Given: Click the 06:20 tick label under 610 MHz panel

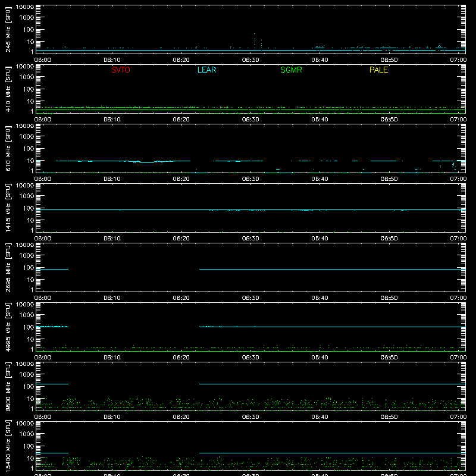Looking at the screenshot, I should [181, 179].
